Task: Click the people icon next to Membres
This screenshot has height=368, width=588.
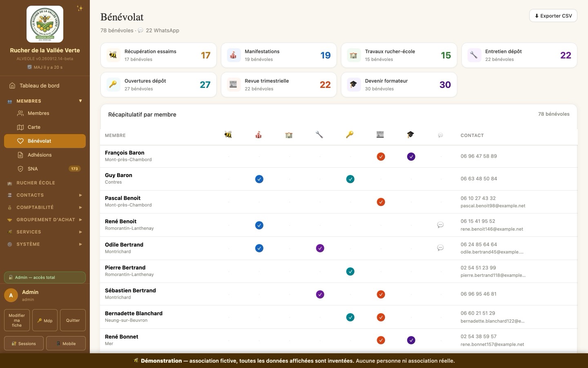Action: click(x=20, y=113)
